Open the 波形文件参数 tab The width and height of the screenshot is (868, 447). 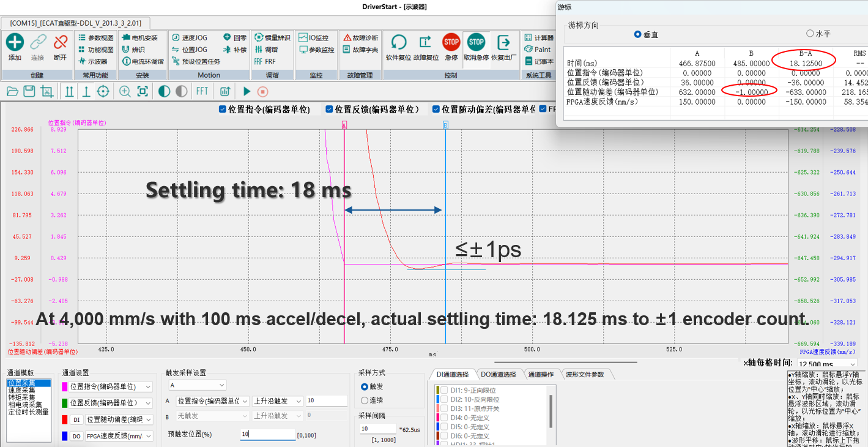pos(584,374)
